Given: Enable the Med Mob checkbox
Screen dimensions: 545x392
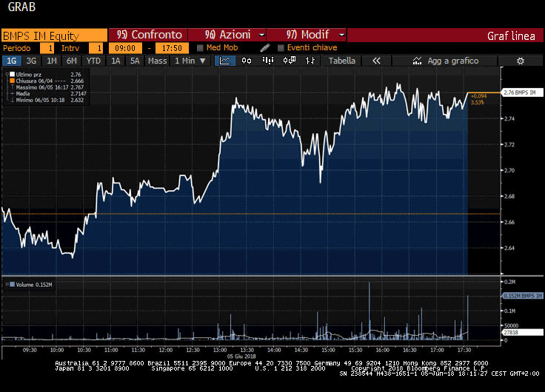Looking at the screenshot, I should 200,48.
